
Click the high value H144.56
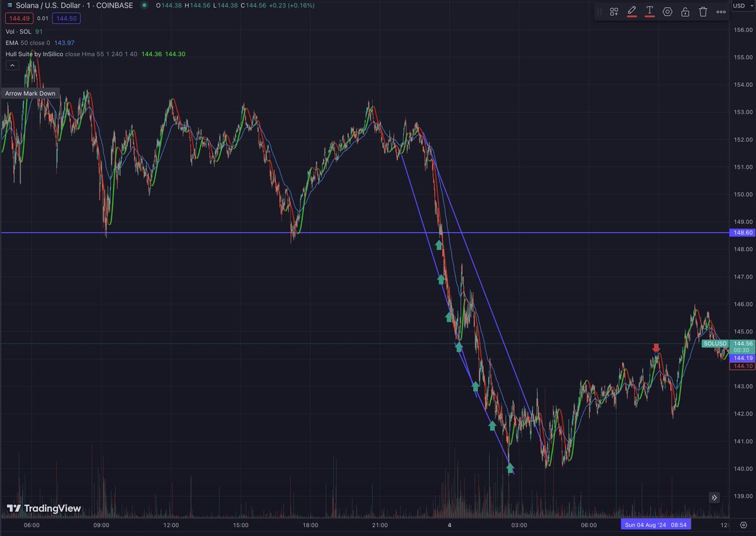pyautogui.click(x=198, y=5)
